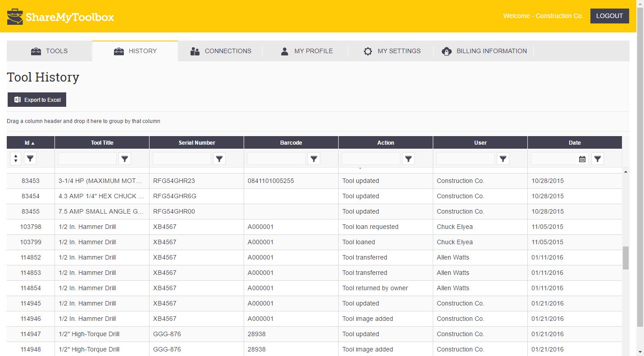This screenshot has height=356, width=644.
Task: Open the calendar picker in Date filter
Action: coord(582,159)
